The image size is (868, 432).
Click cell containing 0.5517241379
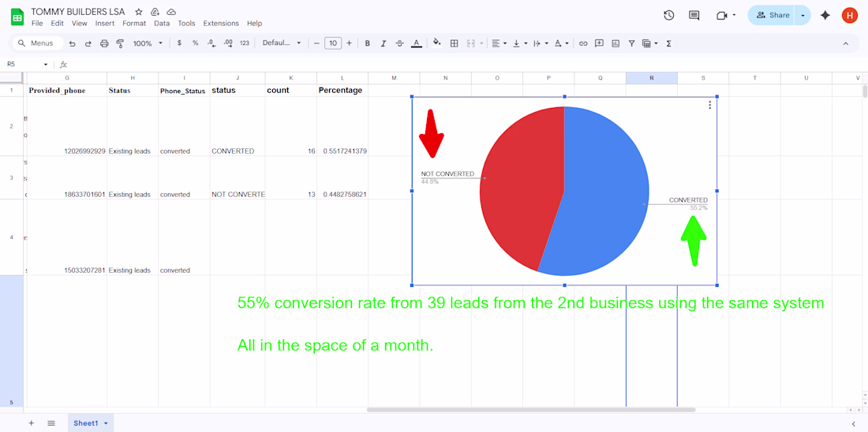pyautogui.click(x=342, y=126)
